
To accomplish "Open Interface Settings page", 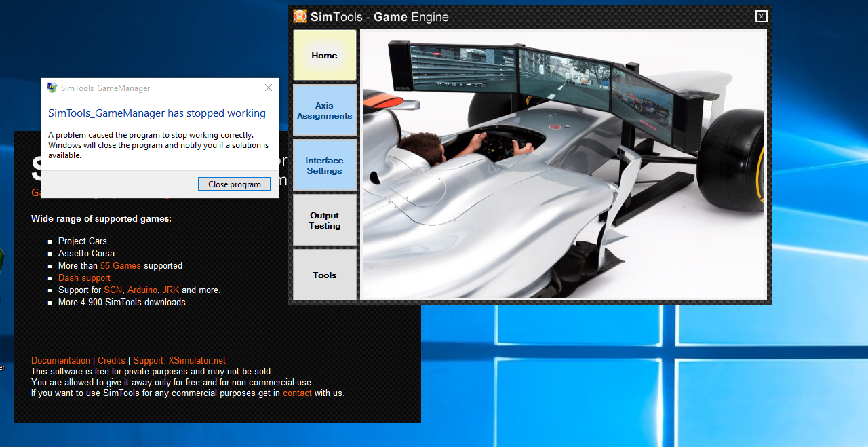I will [324, 166].
